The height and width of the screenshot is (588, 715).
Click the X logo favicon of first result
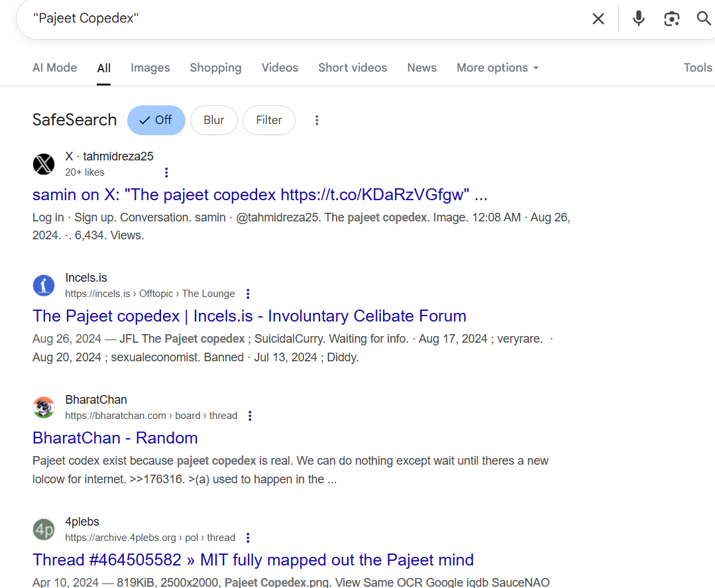pyautogui.click(x=44, y=164)
